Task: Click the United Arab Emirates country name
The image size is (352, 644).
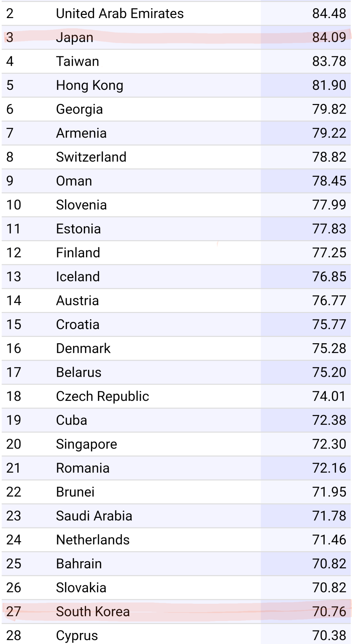Action: click(x=120, y=14)
